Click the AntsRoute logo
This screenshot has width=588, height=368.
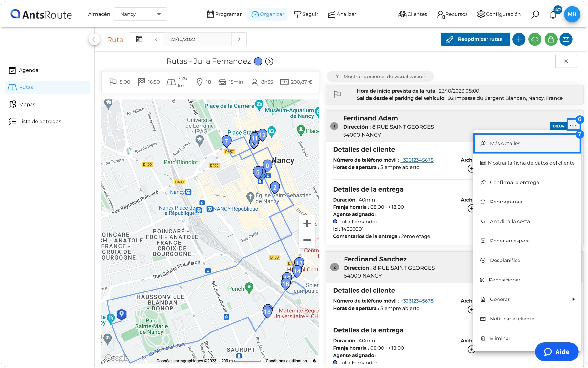pyautogui.click(x=41, y=14)
